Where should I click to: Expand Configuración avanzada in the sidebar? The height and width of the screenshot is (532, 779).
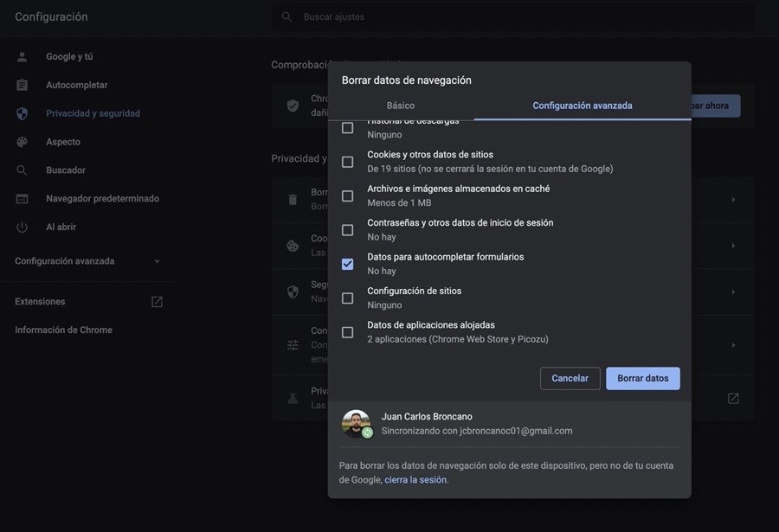(x=88, y=261)
